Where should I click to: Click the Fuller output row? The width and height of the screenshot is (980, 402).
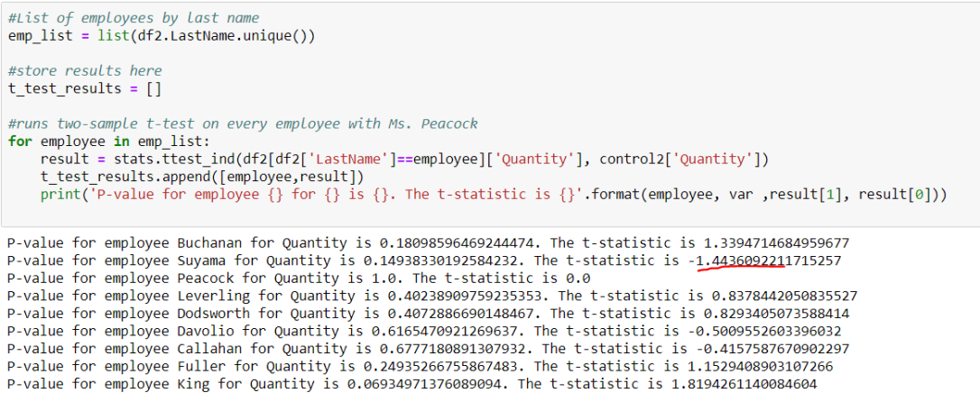420,366
